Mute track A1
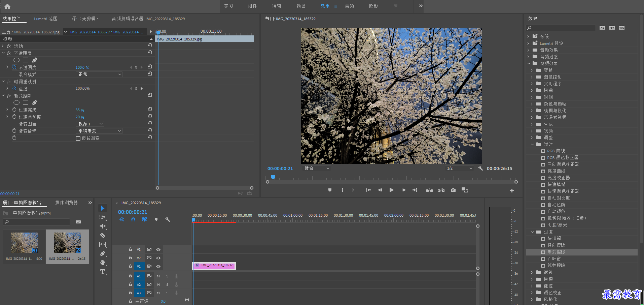Screen dimensions: 644x305 point(158,276)
